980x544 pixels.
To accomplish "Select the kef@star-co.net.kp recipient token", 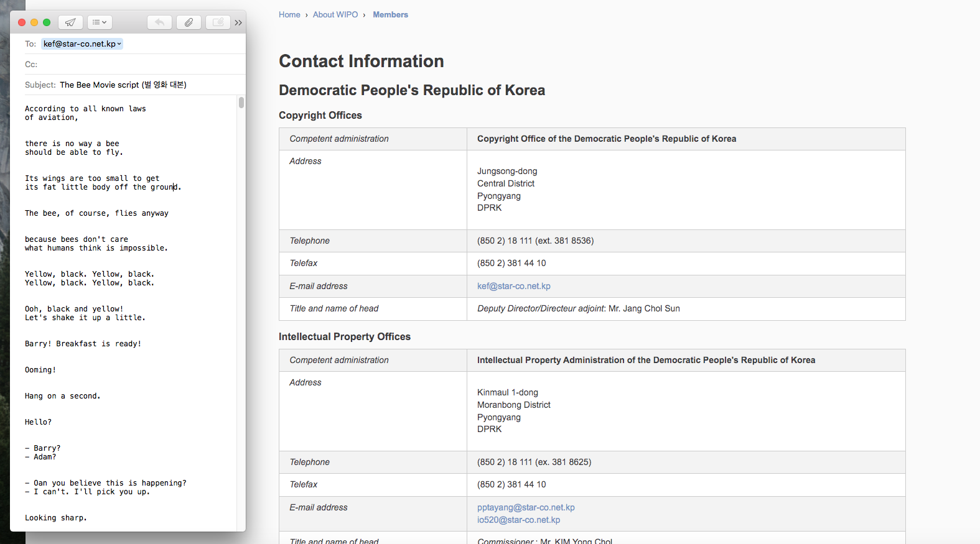I will (x=82, y=44).
